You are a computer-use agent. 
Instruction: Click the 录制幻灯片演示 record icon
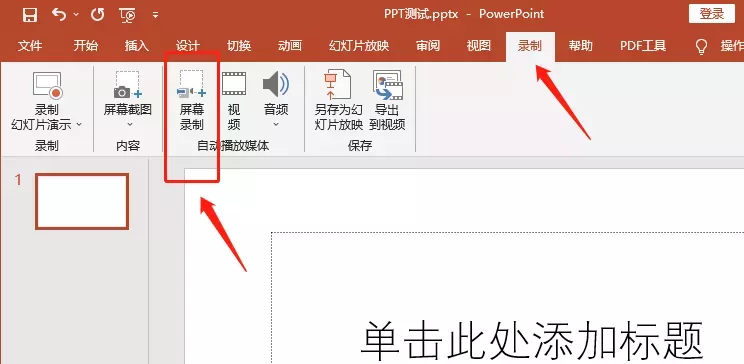click(47, 85)
